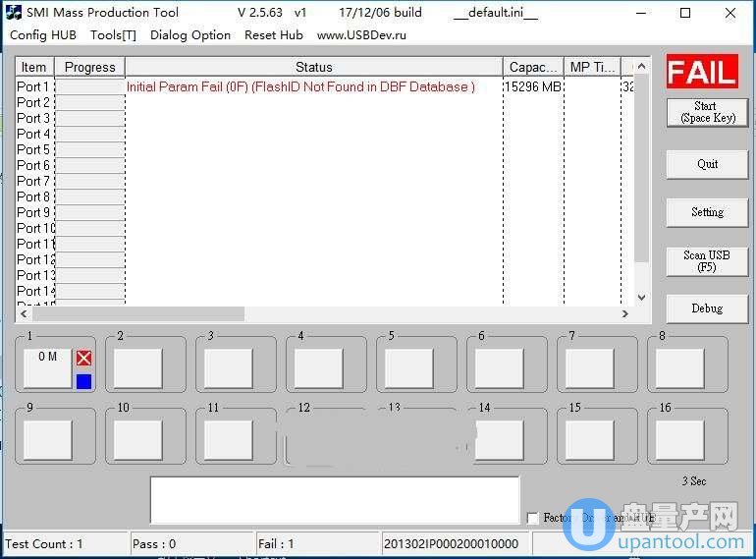Toggle the Factory Driver checkbox
756x559 pixels.
[x=532, y=518]
